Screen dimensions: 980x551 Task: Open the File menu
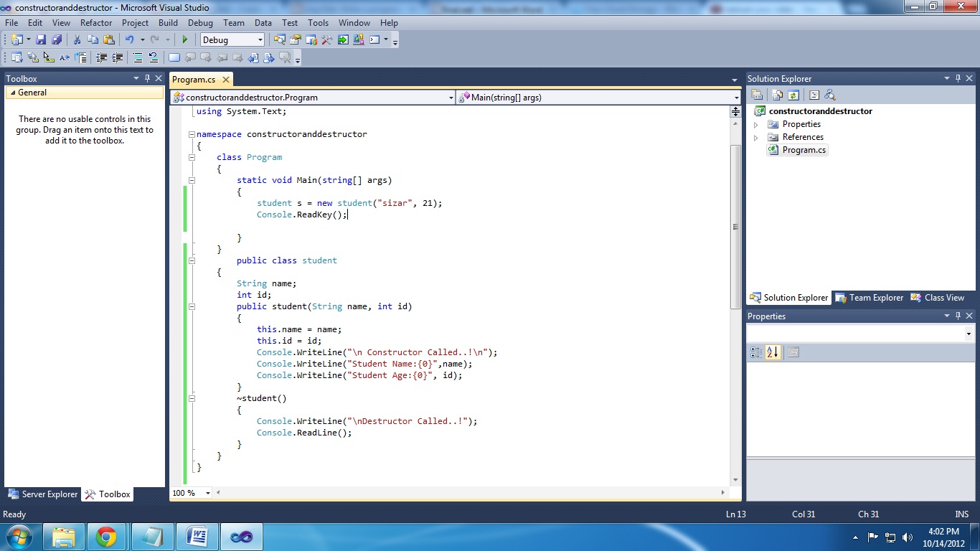click(x=11, y=23)
